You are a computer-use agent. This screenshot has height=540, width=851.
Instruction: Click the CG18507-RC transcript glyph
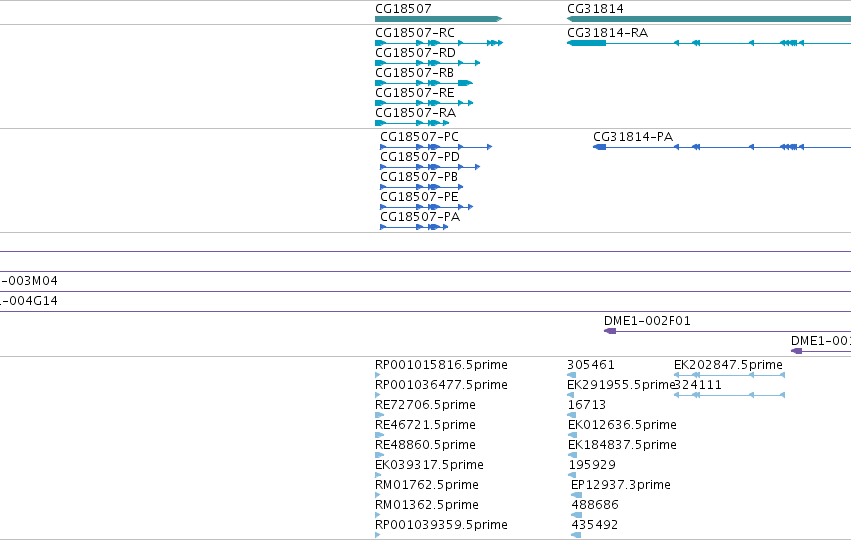point(439,43)
